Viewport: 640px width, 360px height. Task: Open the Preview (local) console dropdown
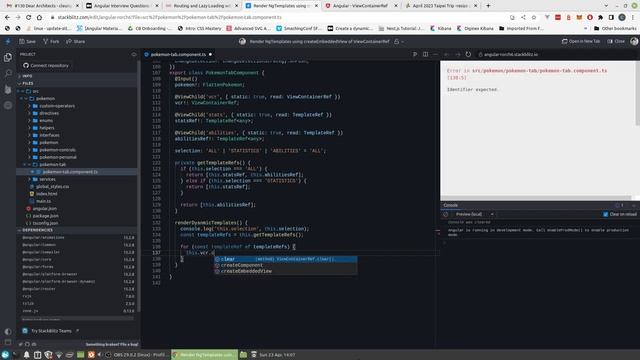pyautogui.click(x=474, y=214)
